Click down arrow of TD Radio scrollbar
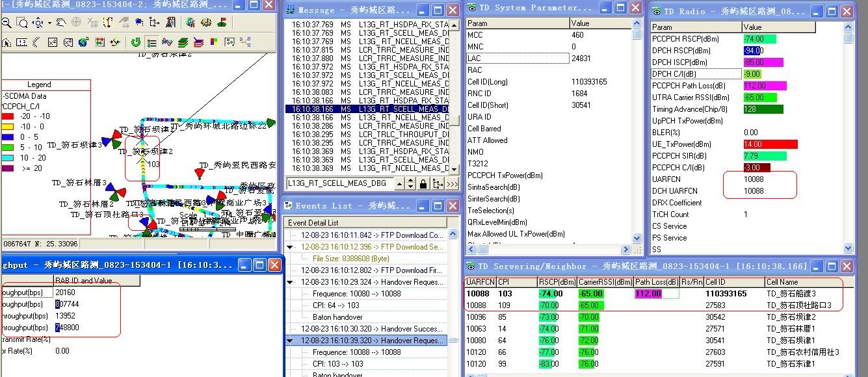 [848, 247]
